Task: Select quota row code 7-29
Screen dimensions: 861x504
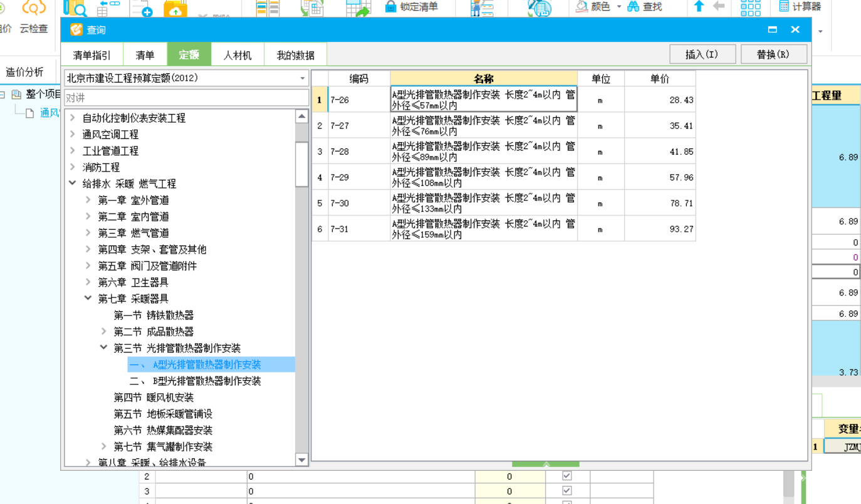Action: tap(359, 177)
